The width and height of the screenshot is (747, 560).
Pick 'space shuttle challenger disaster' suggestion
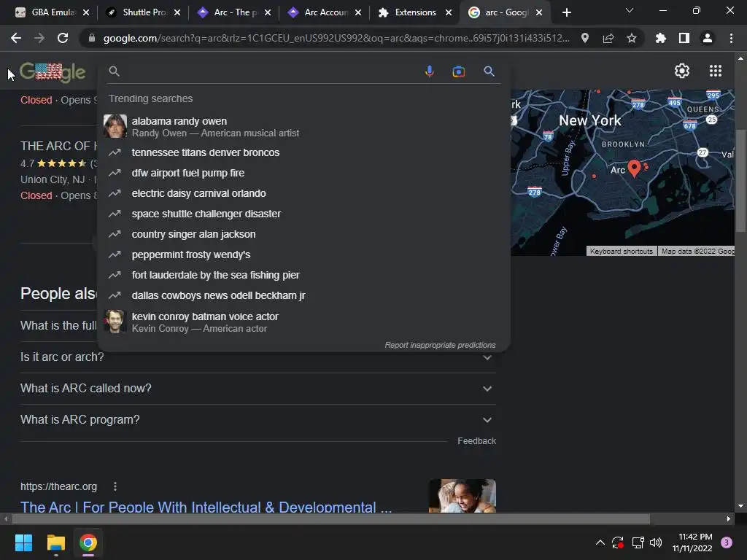[x=304, y=214]
